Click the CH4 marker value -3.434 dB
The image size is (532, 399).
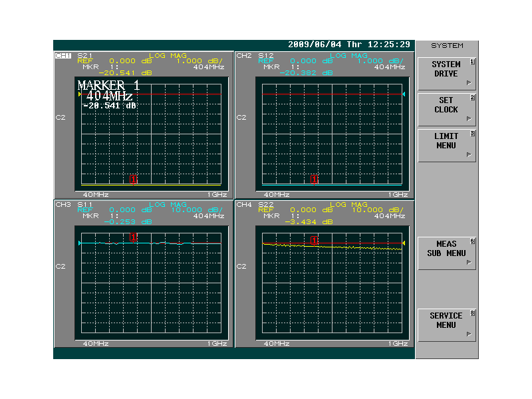[309, 222]
